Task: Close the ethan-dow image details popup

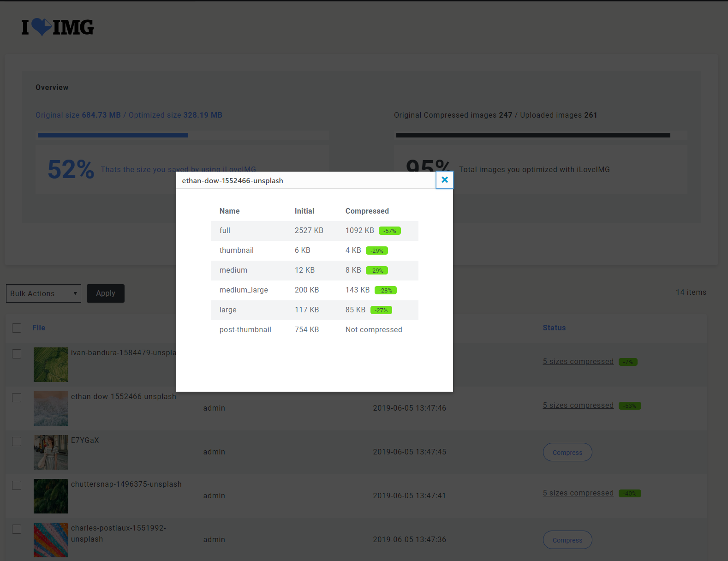Action: [x=444, y=180]
